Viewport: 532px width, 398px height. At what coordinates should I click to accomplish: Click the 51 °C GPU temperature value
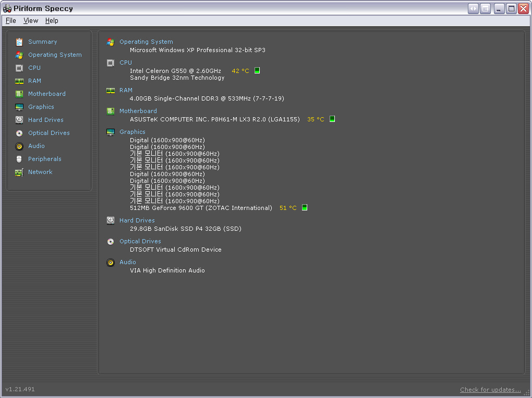[x=288, y=208]
